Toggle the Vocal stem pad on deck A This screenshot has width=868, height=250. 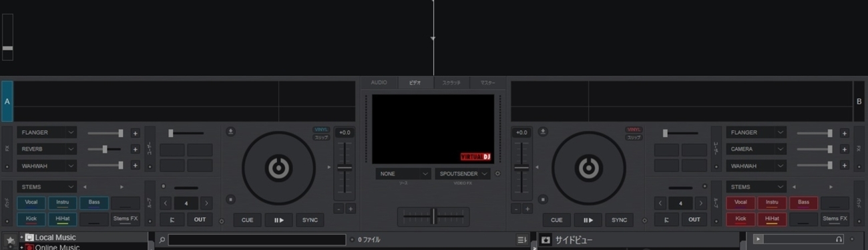pyautogui.click(x=31, y=203)
